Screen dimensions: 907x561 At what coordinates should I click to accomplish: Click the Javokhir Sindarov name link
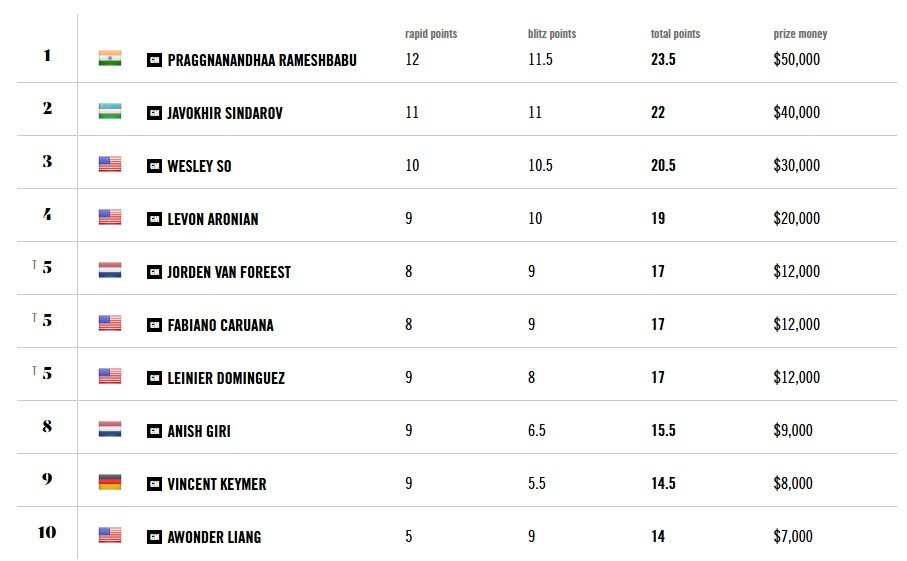tap(225, 113)
